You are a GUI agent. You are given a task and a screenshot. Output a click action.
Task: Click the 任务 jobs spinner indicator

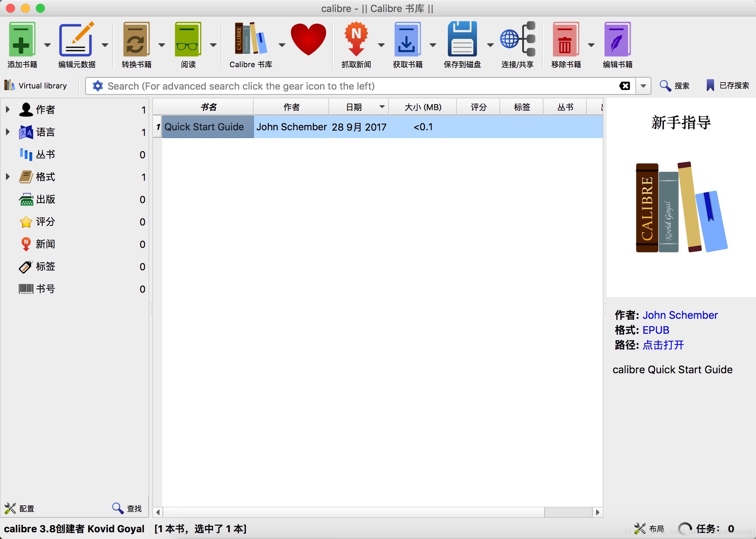(x=685, y=529)
